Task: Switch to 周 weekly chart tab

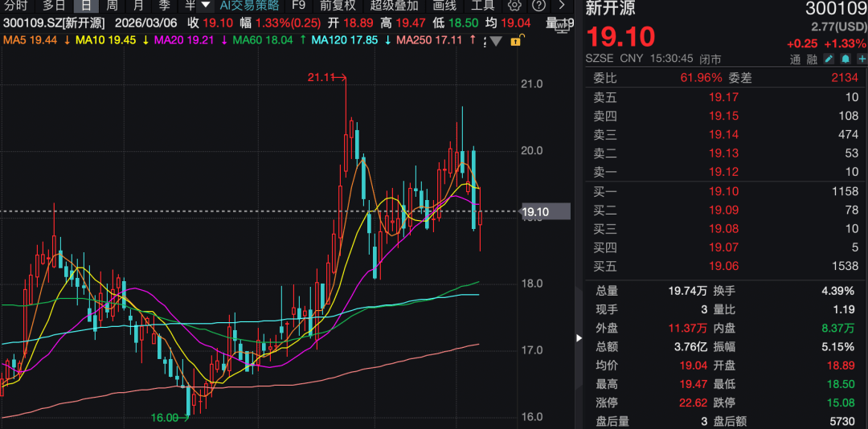Action: (113, 6)
